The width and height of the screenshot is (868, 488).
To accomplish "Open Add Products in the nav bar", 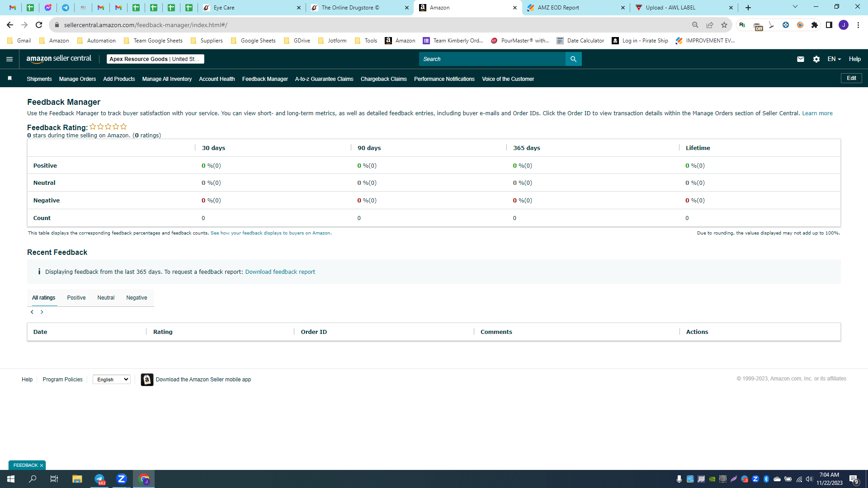I will (119, 79).
